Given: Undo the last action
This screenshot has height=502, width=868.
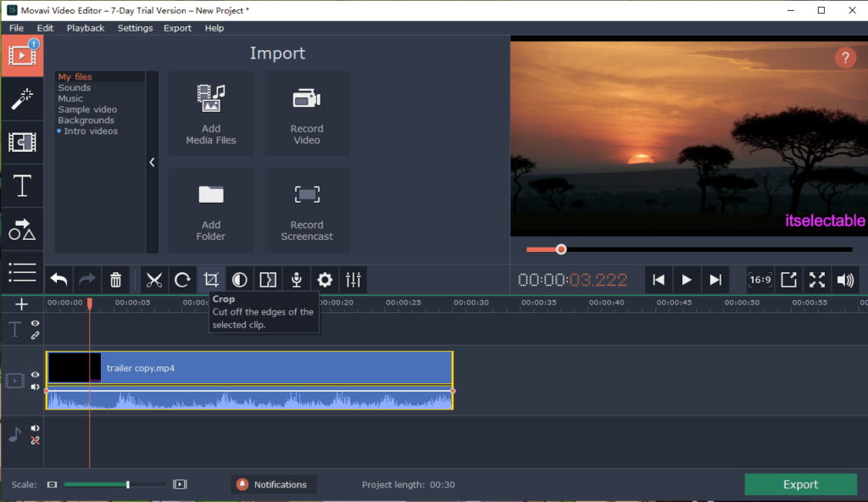Looking at the screenshot, I should [58, 280].
